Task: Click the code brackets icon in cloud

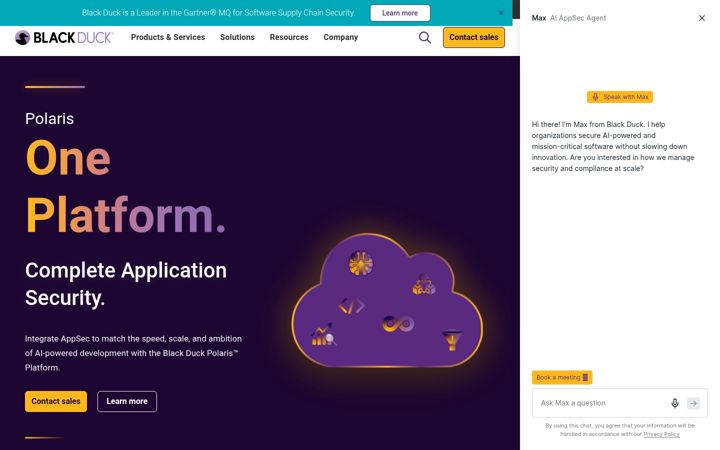Action: (352, 305)
